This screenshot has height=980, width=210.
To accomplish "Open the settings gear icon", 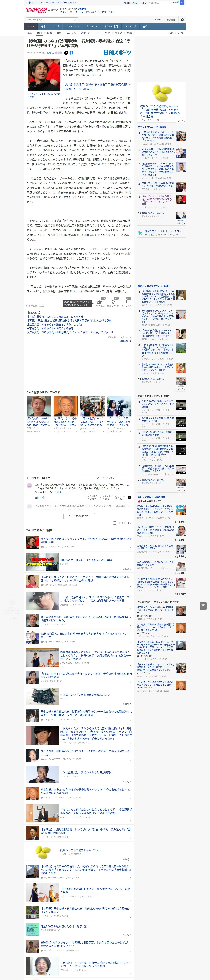I will (182, 19).
